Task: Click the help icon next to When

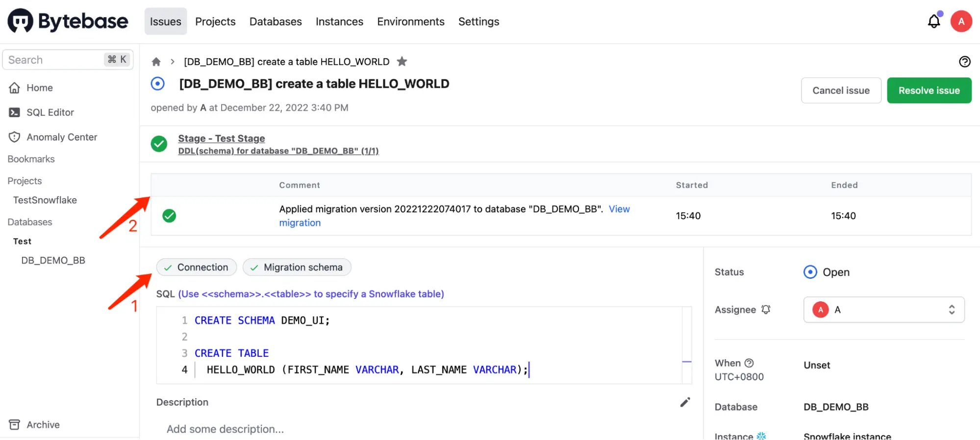Action: (749, 363)
